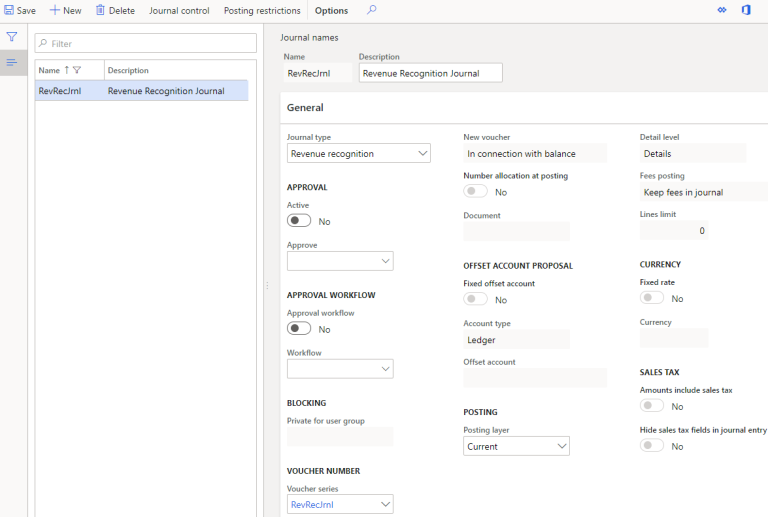Viewport: 768px width, 517px height.
Task: Open the toolbar search magnifier
Action: pos(372,10)
